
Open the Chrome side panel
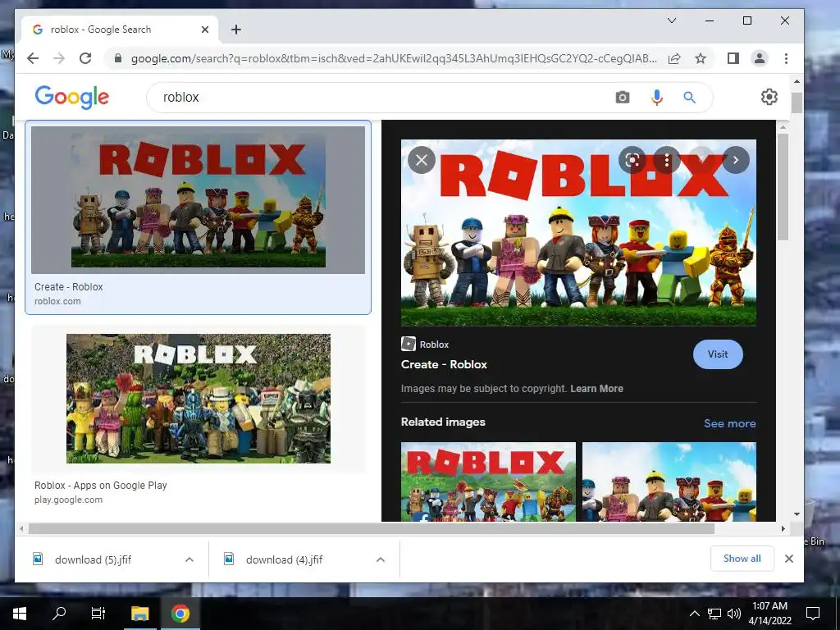(733, 58)
